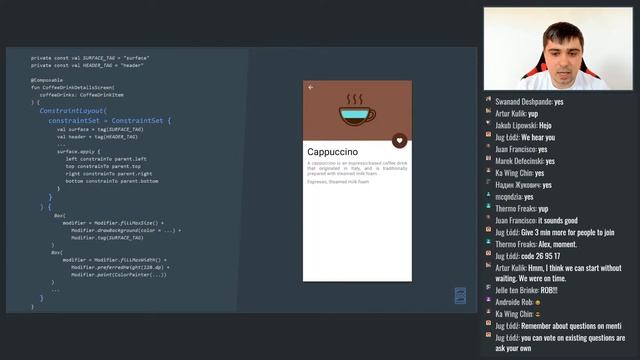
Task: Select the "Cappuccino" title in the phone mockup
Action: coord(333,152)
